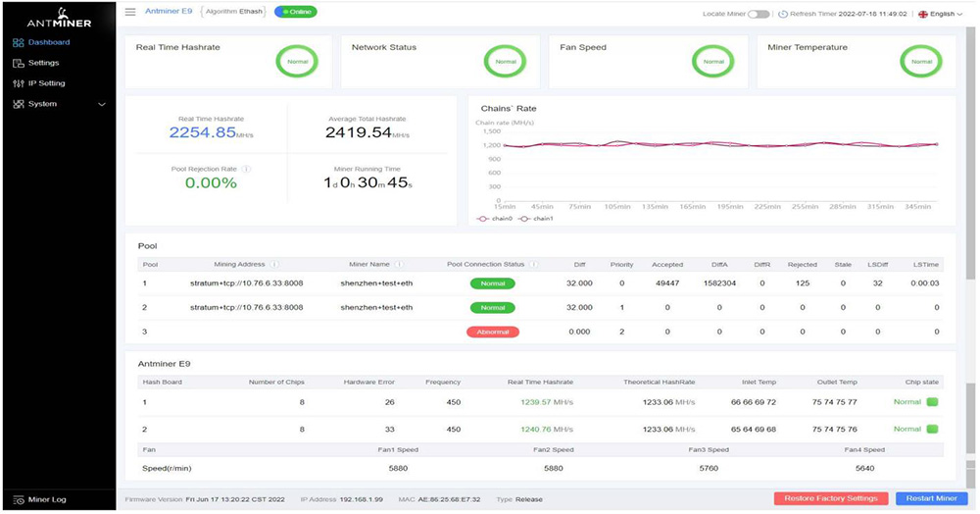The width and height of the screenshot is (980, 514).
Task: Toggle the Locate Miner switch
Action: [759, 15]
